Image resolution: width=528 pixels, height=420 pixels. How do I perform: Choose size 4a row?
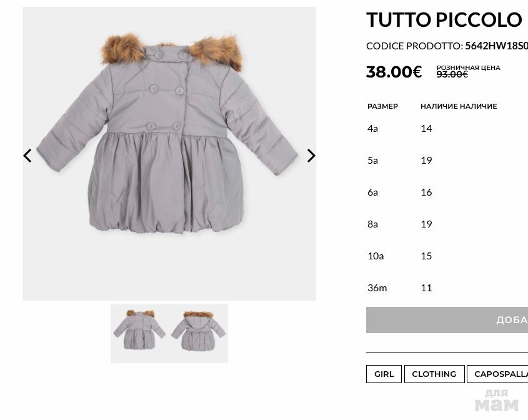click(x=447, y=128)
